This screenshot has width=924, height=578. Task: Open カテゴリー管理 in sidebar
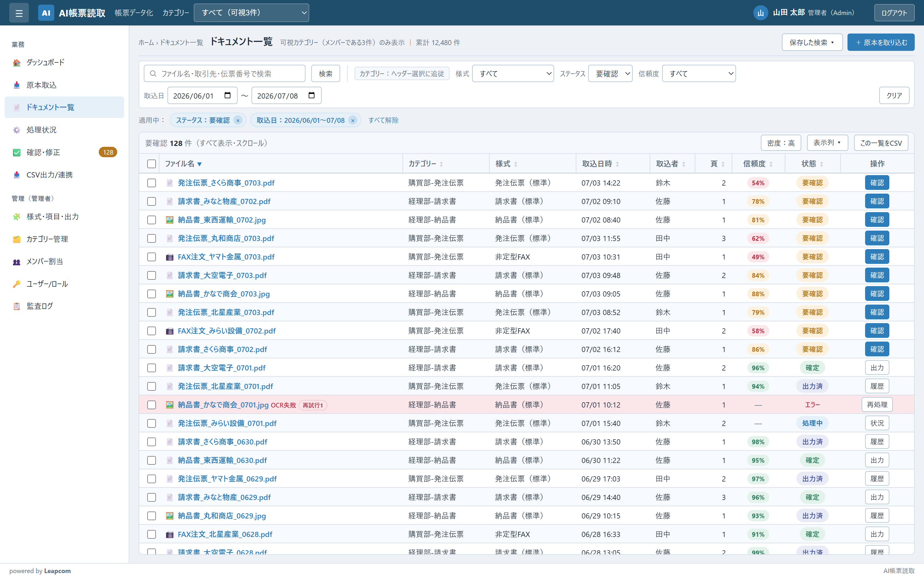[x=64, y=239]
